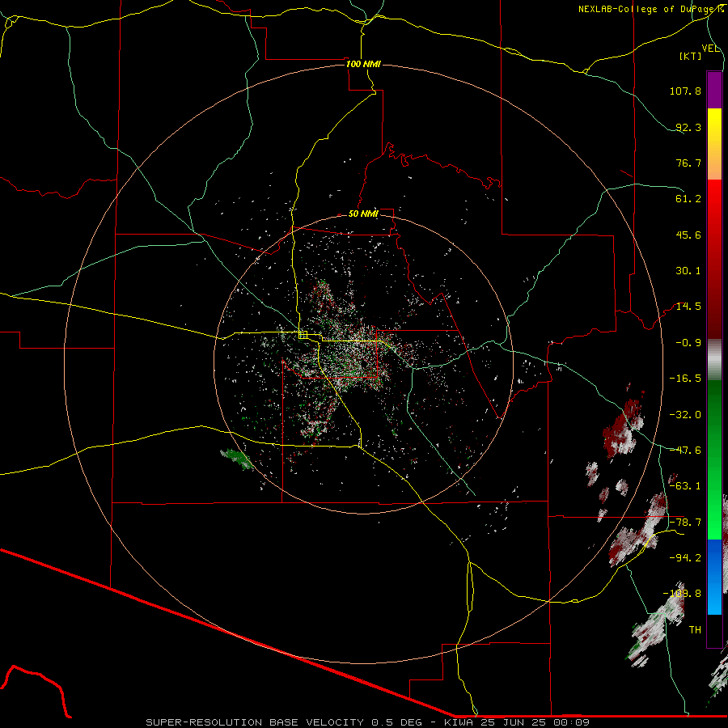Click the green segment of the color bar
Image resolution: width=728 pixels, height=728 pixels.
tap(714, 459)
